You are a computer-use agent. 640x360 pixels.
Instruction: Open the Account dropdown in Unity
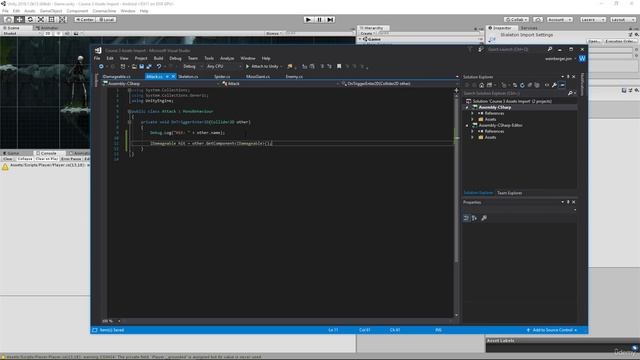point(560,19)
